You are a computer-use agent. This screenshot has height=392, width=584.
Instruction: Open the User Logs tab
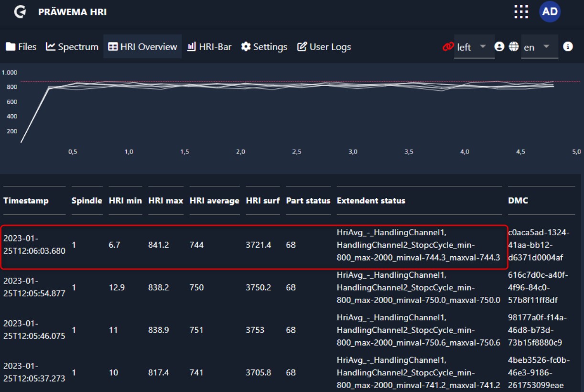[x=324, y=47]
